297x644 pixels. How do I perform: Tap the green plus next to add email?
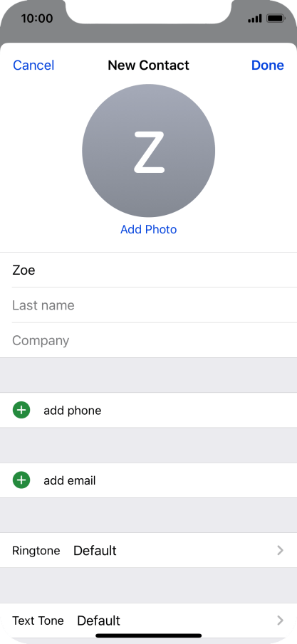[21, 480]
